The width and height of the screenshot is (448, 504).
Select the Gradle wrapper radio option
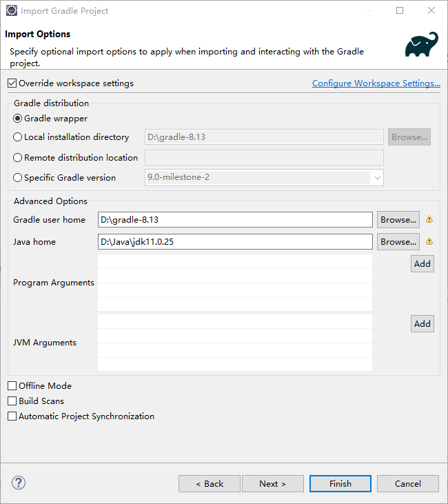(x=18, y=119)
